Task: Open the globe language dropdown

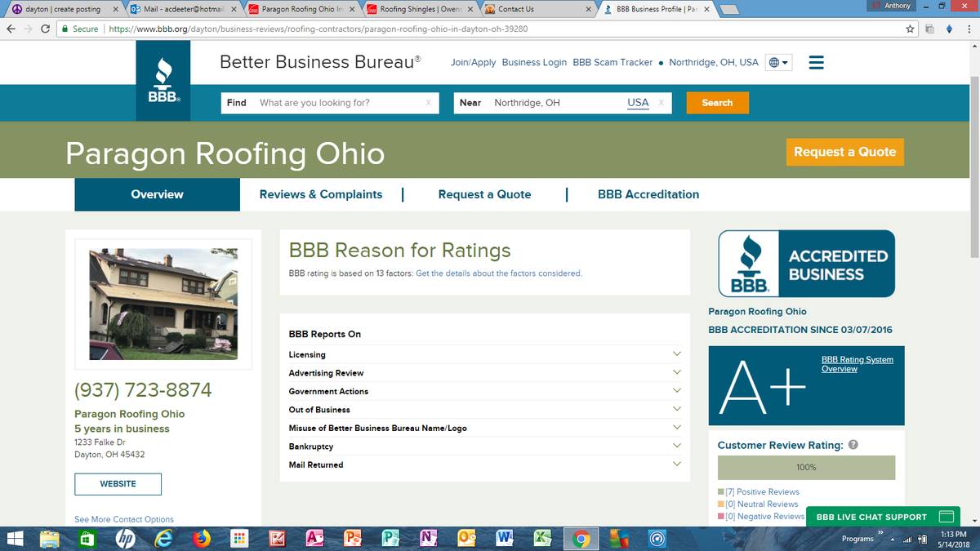Action: pyautogui.click(x=778, y=63)
